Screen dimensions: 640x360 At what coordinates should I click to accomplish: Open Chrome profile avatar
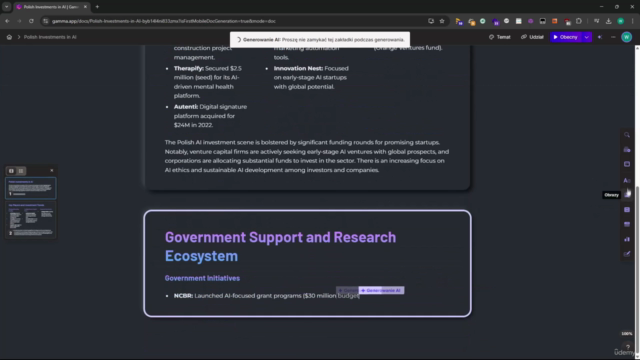click(620, 21)
